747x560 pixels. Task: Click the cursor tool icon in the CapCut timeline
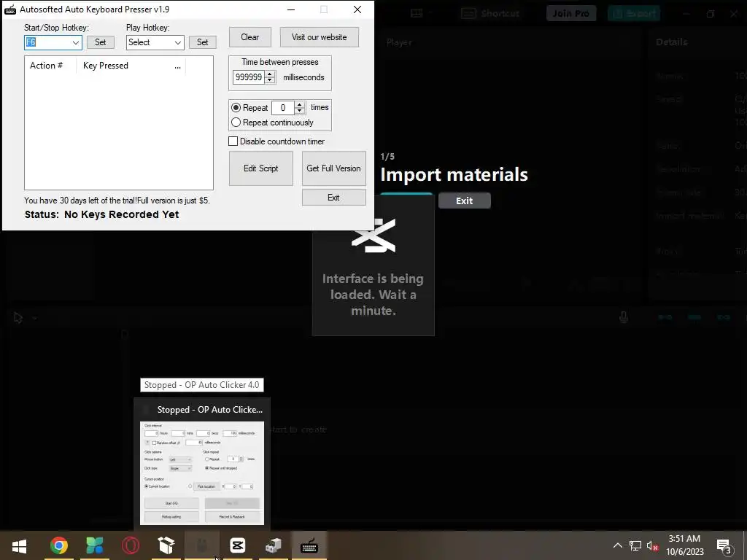[x=18, y=318]
